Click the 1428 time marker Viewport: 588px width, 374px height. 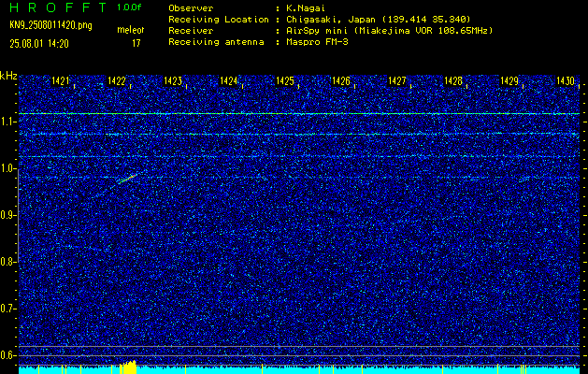click(x=453, y=80)
